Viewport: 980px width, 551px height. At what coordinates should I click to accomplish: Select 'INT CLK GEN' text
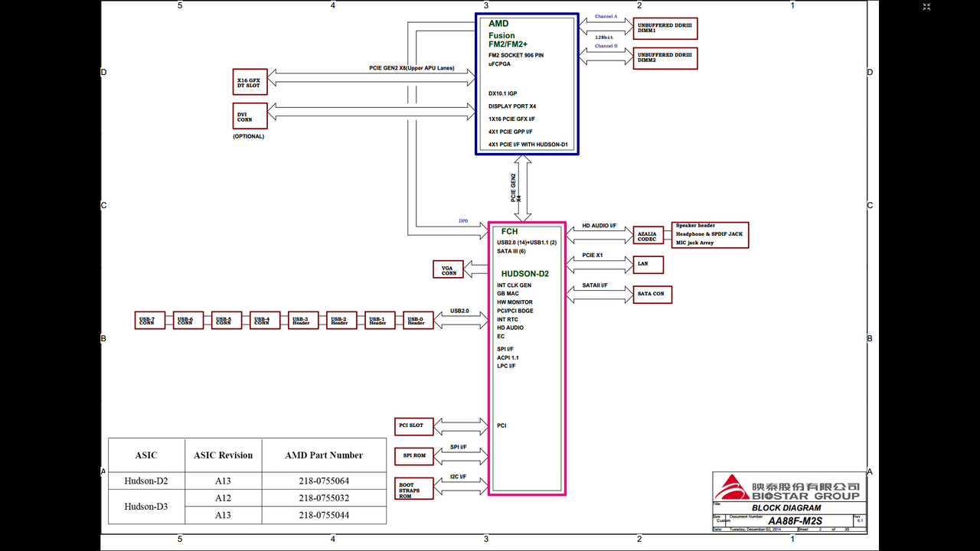(514, 285)
